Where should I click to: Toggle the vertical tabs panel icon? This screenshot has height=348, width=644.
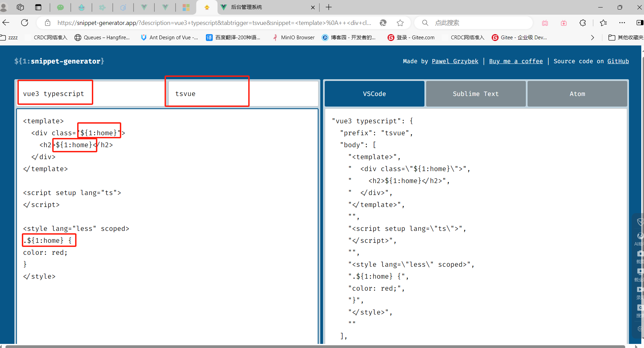click(38, 7)
